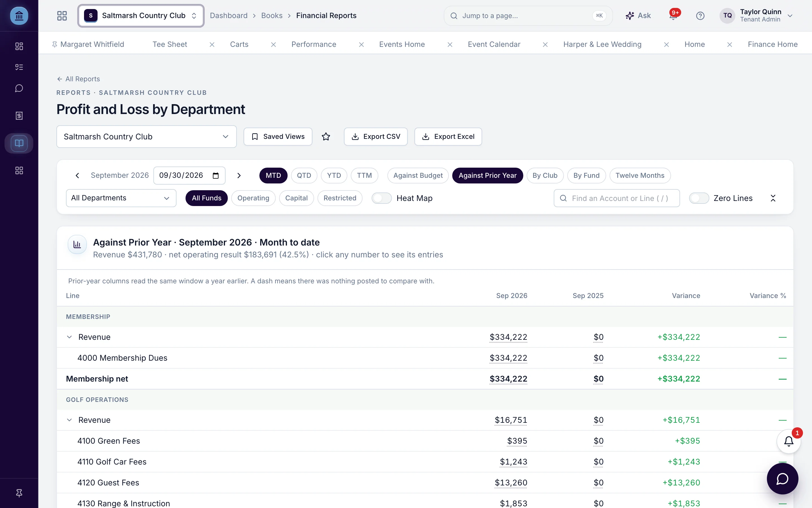The height and width of the screenshot is (508, 812).
Task: Open the checklist icon in left sidebar
Action: 19,67
